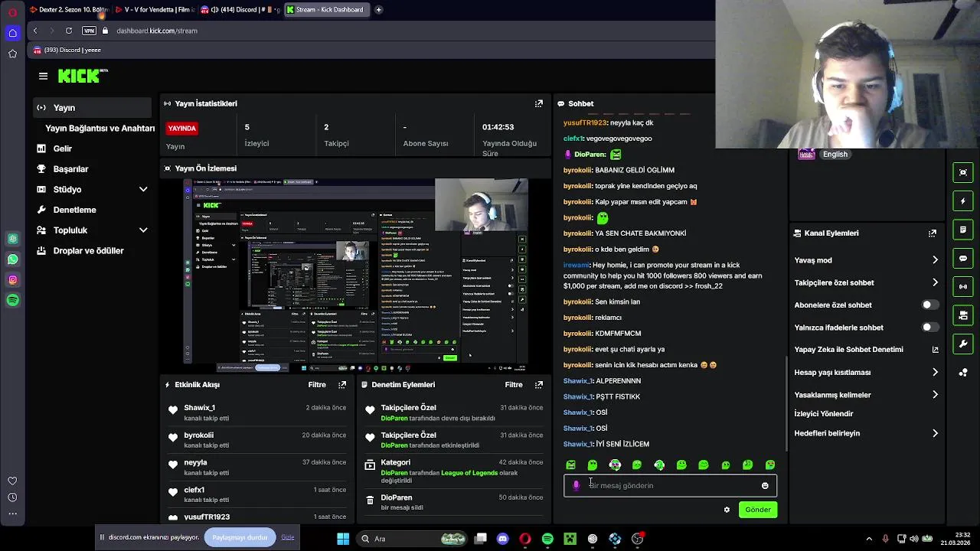Expand Yavaş mod options
980x551 pixels.
935,260
